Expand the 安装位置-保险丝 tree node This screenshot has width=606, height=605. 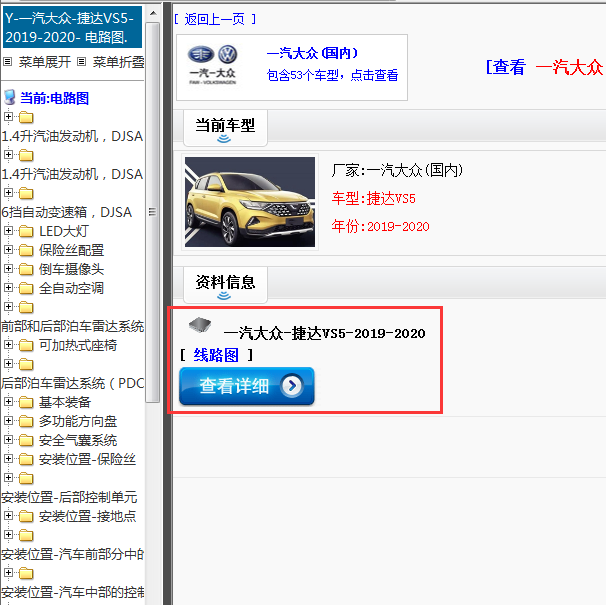coord(8,458)
